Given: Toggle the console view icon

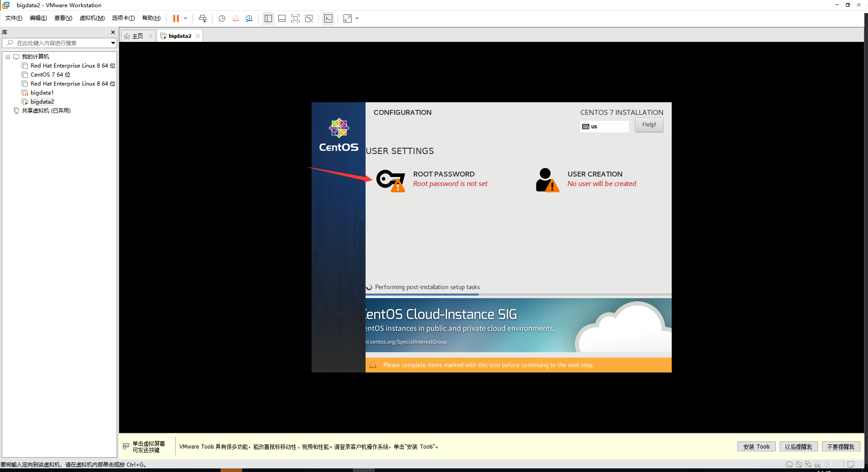Looking at the screenshot, I should pyautogui.click(x=328, y=18).
